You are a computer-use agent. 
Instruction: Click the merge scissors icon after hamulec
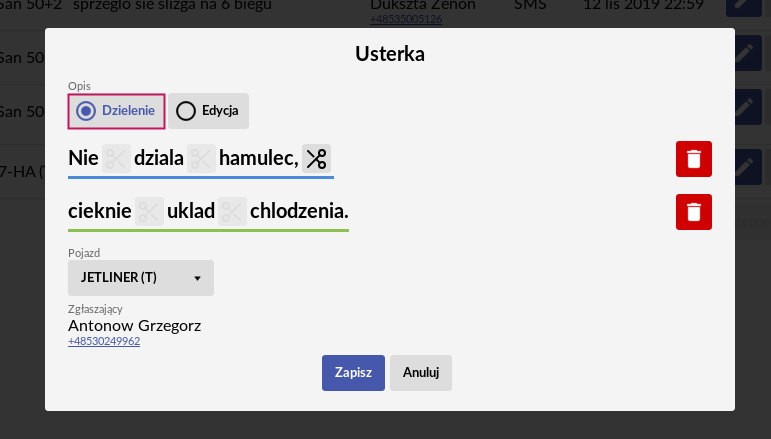pos(316,158)
